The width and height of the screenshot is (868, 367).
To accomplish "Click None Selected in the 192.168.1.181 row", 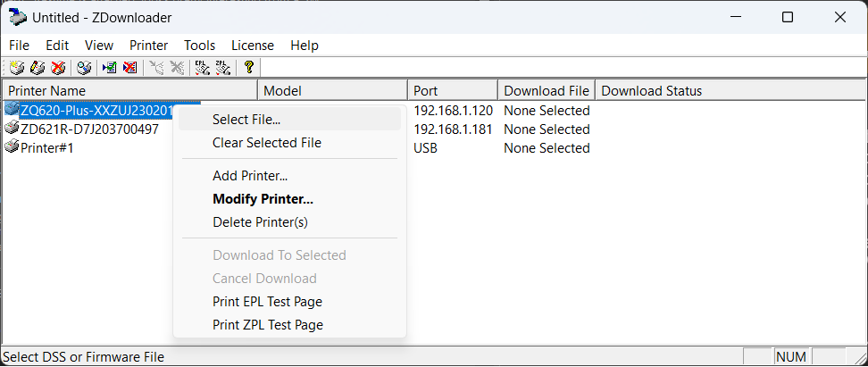I will pyautogui.click(x=547, y=129).
